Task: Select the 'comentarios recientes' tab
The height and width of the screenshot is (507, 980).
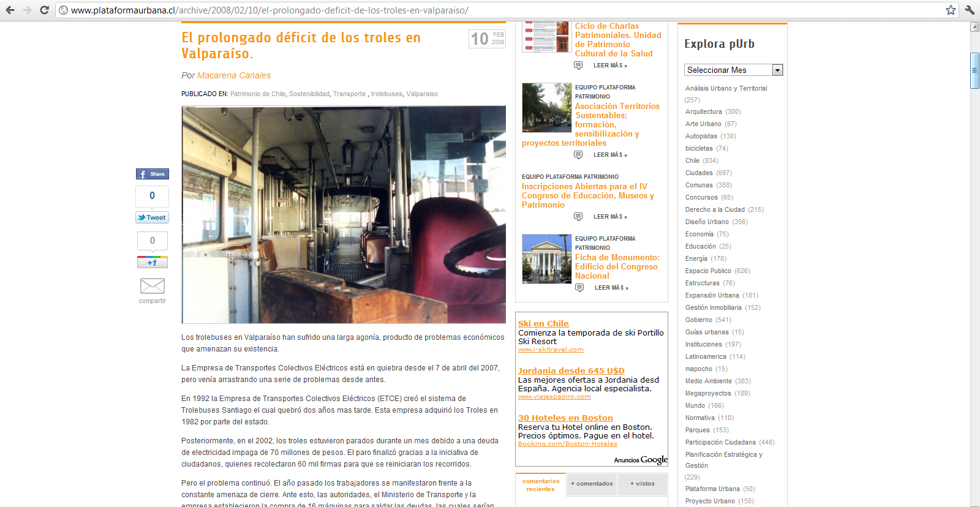Action: 541,485
